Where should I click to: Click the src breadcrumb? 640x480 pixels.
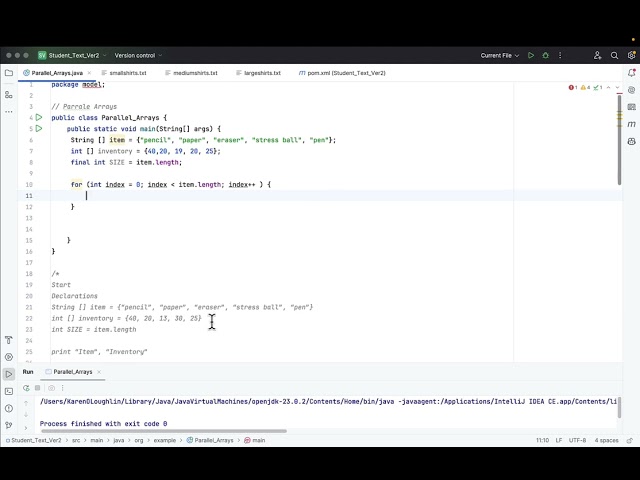pyautogui.click(x=76, y=440)
